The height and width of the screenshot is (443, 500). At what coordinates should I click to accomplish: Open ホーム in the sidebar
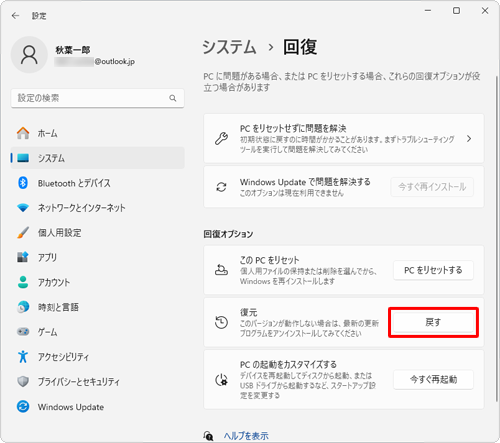[97, 133]
